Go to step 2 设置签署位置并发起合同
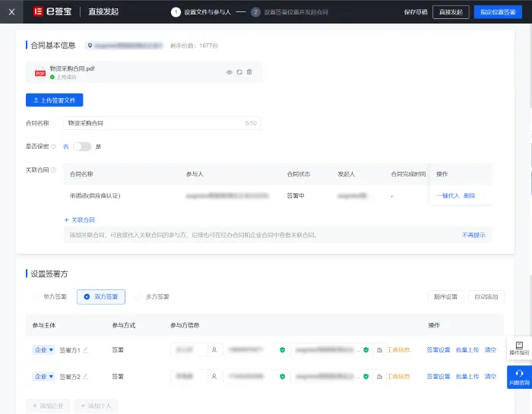 tap(290, 12)
